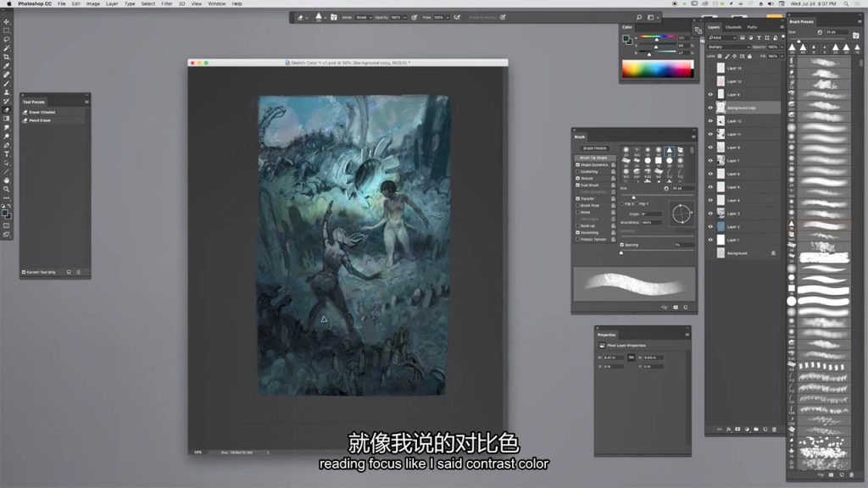The height and width of the screenshot is (488, 868).
Task: Select the Brush tool in the toolbar
Action: point(7,84)
